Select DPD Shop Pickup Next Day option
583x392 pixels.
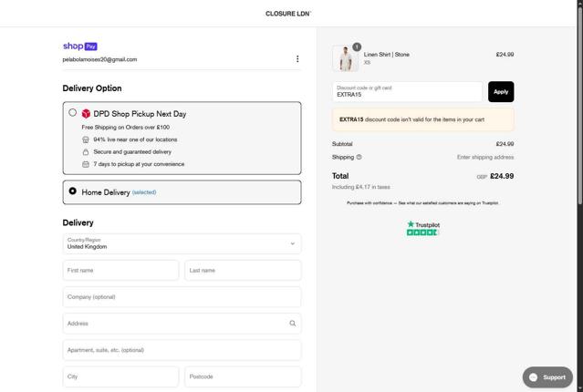(72, 112)
